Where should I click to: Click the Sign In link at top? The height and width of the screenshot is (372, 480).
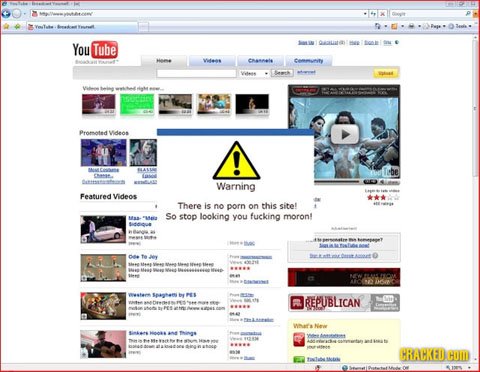point(371,42)
